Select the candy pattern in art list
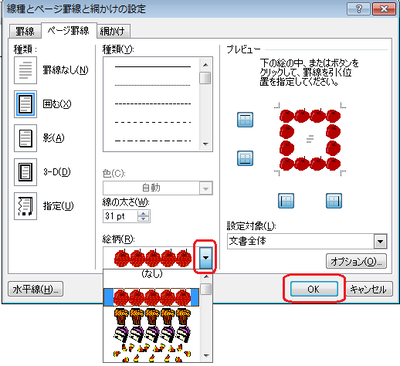The width and height of the screenshot is (400, 366). pyautogui.click(x=152, y=334)
